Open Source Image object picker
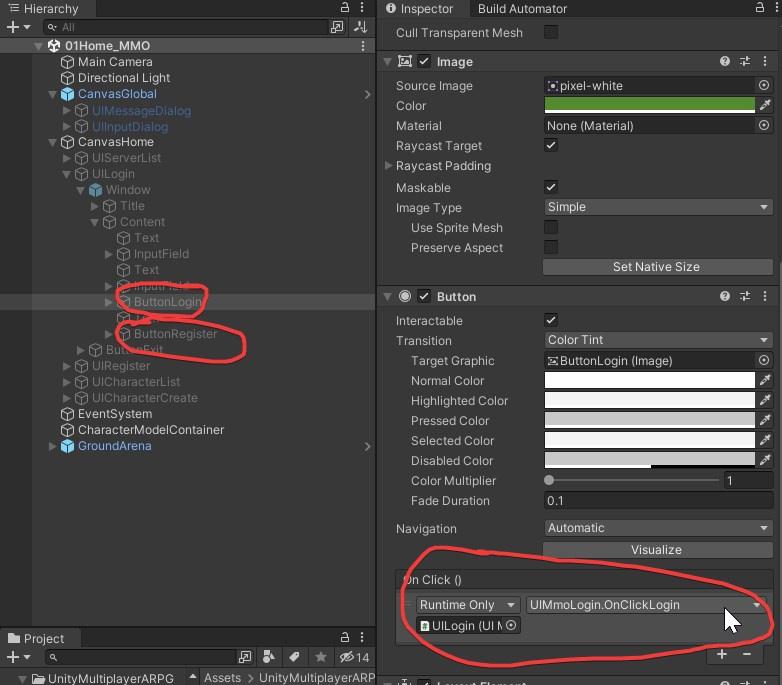This screenshot has height=685, width=782. point(764,85)
